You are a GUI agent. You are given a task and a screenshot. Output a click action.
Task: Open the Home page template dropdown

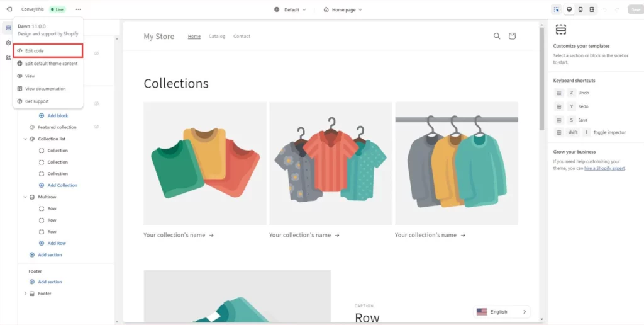[343, 9]
